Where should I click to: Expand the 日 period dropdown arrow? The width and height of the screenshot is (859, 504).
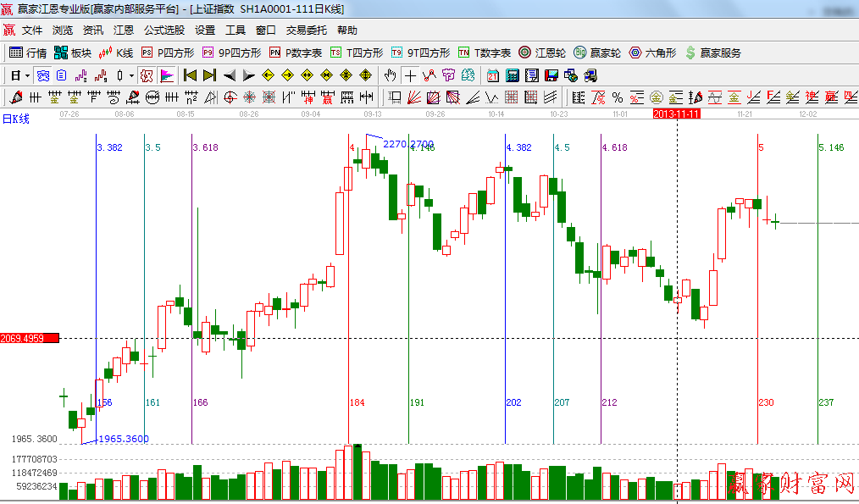(x=25, y=75)
